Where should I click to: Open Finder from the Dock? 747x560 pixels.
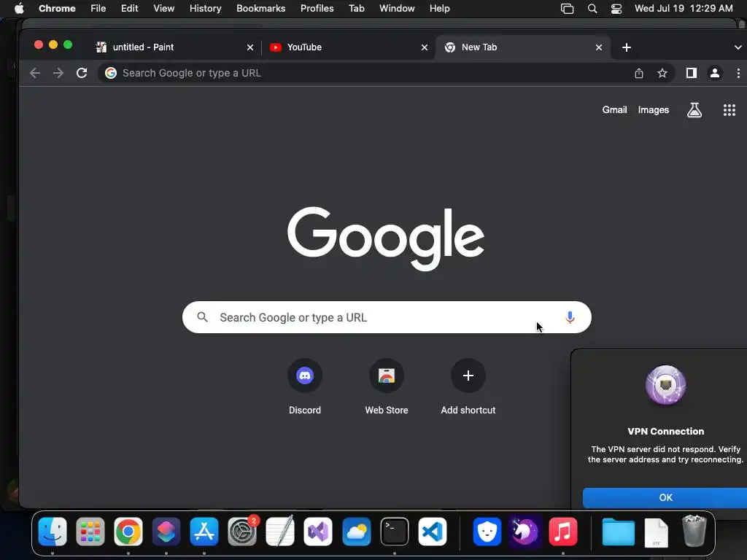[53, 532]
